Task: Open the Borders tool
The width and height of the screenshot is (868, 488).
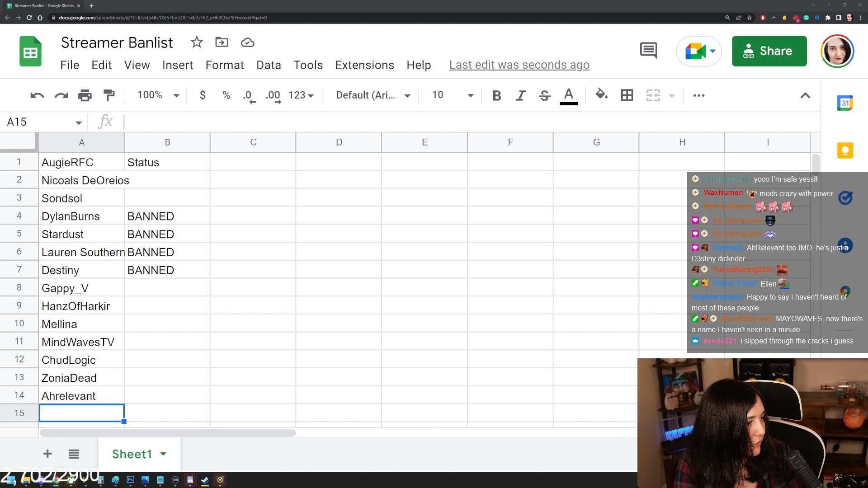Action: pos(627,95)
